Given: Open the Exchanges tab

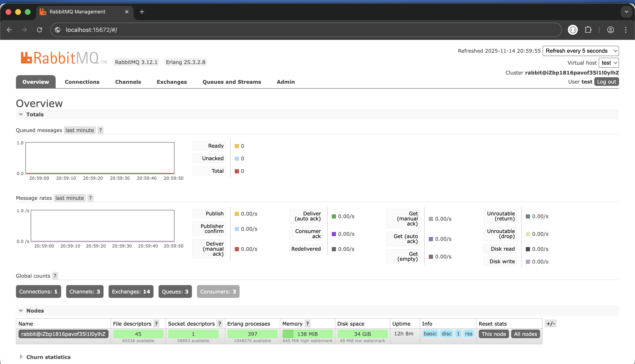Looking at the screenshot, I should tap(172, 82).
